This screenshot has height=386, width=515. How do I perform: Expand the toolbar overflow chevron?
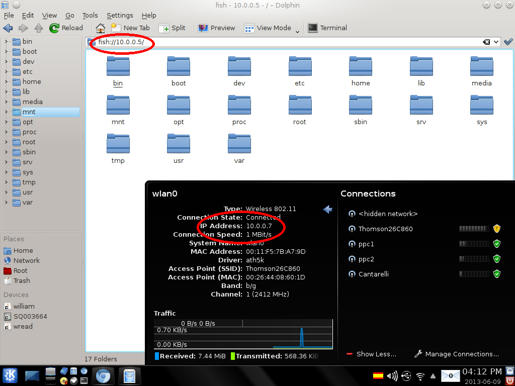(297, 32)
